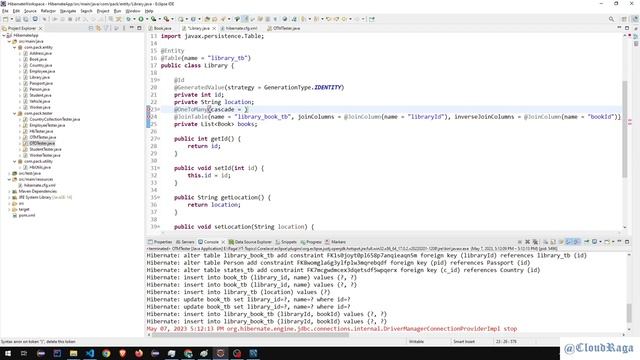Viewport: 640px width, 360px height.
Task: Fold the getId method at line 27
Action: click(x=158, y=139)
